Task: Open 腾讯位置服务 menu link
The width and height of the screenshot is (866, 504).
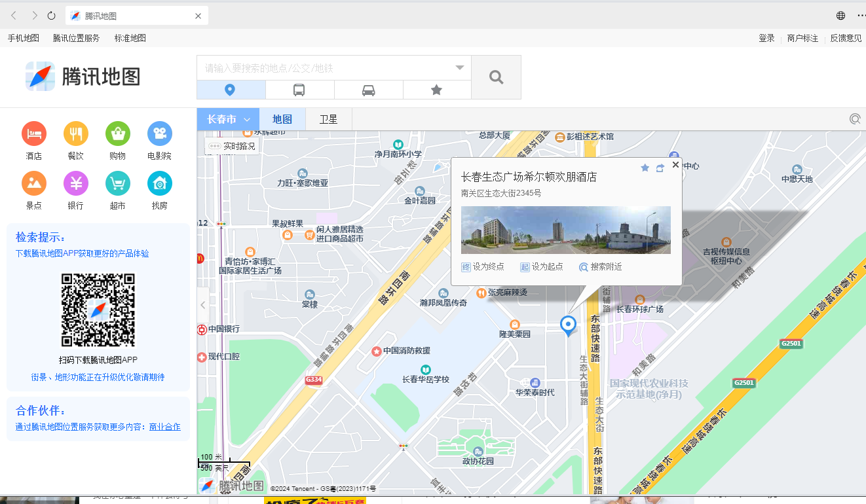Action: point(77,38)
